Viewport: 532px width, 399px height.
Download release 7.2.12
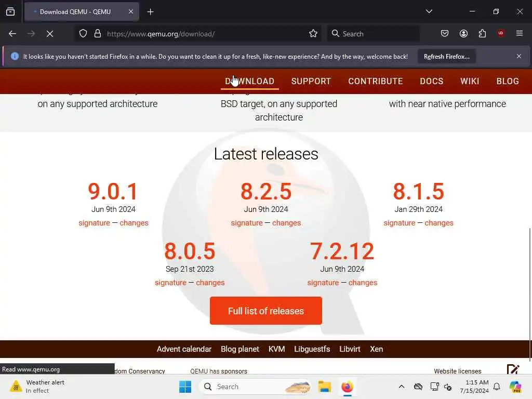coord(342,251)
